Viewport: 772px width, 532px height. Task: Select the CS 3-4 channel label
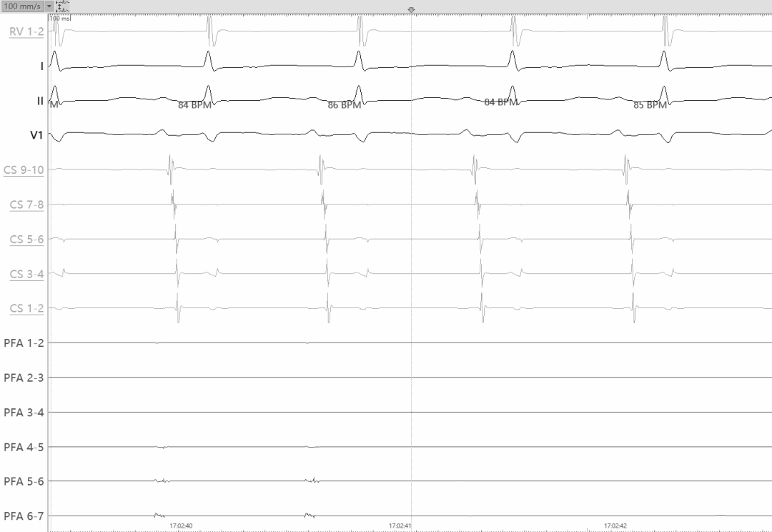click(x=27, y=274)
